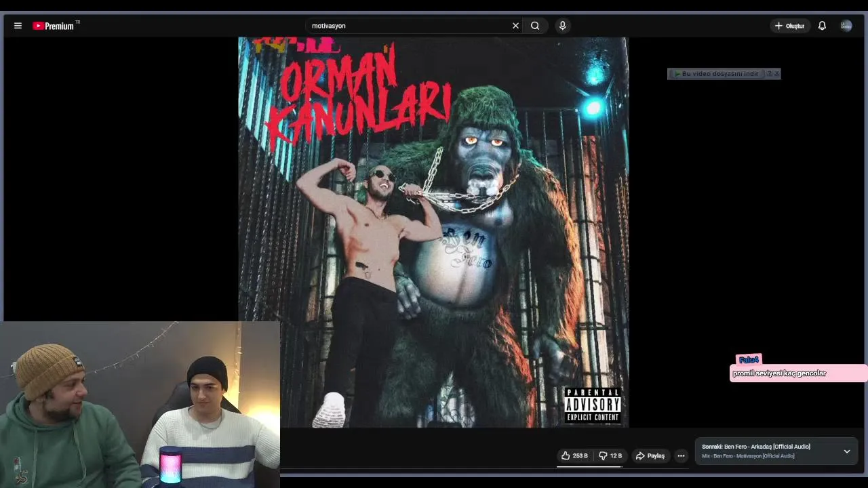Like the video with 253 B thumbs up

tap(574, 455)
